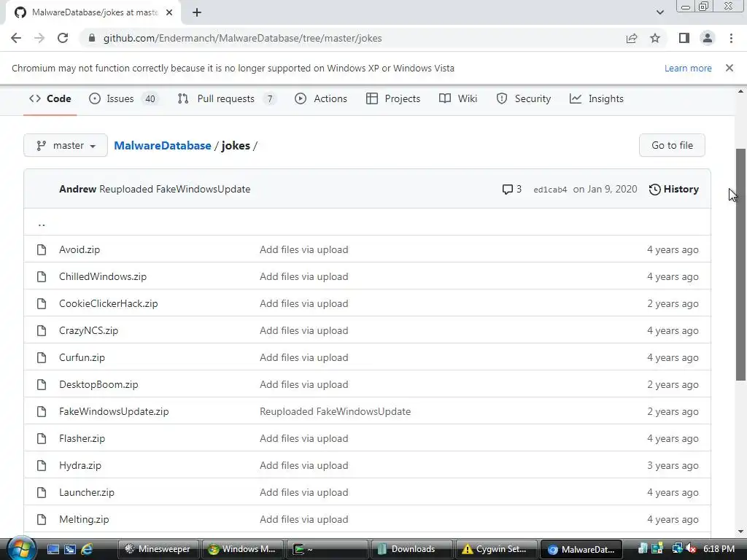Viewport: 747px width, 560px height.
Task: Click the page vertical scrollbar thumb
Action: click(740, 264)
